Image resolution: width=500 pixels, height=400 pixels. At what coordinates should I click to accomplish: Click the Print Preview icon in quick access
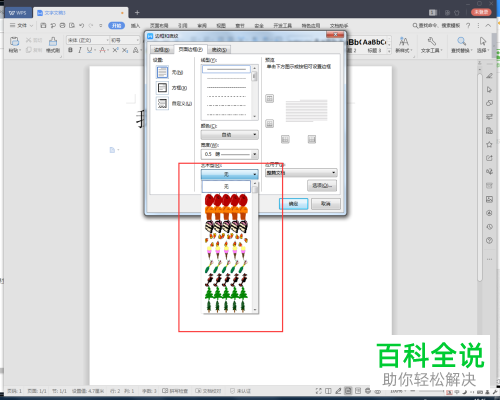point(72,25)
